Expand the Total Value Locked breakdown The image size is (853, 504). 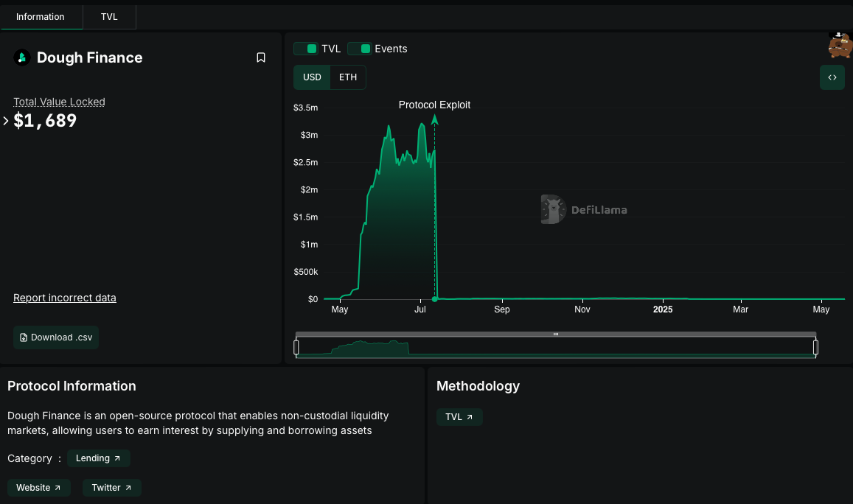click(6, 121)
